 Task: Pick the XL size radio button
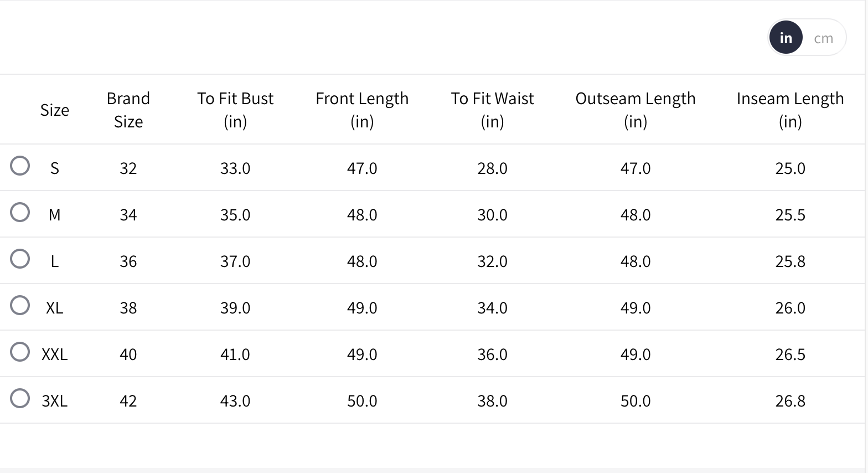point(20,305)
